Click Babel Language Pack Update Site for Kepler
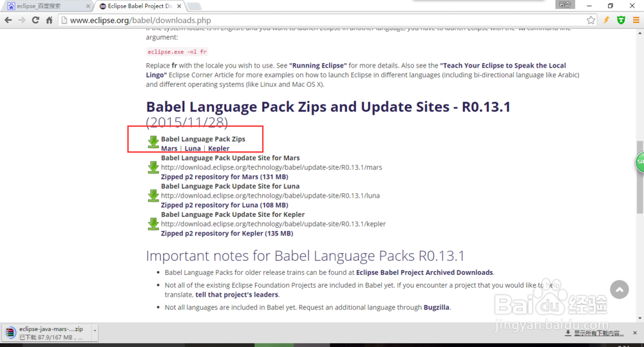This screenshot has width=644, height=347. click(233, 214)
